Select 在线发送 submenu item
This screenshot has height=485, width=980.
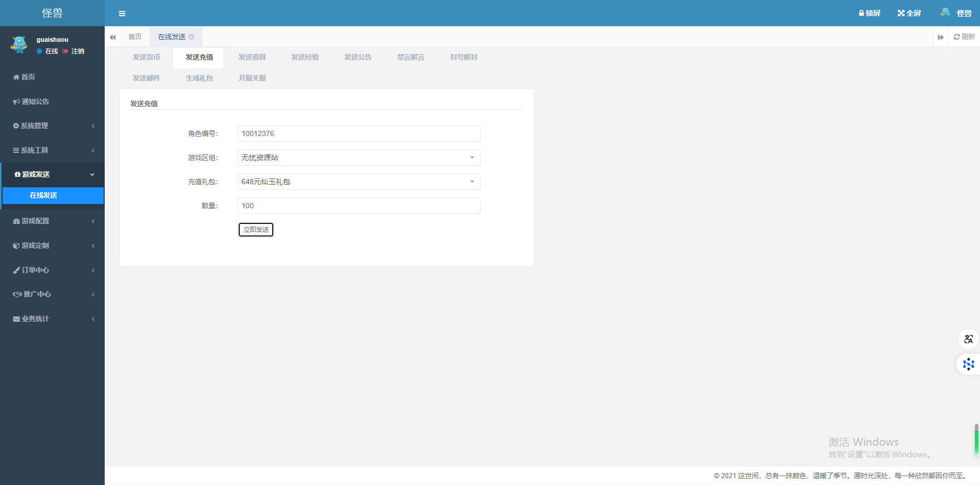point(53,195)
